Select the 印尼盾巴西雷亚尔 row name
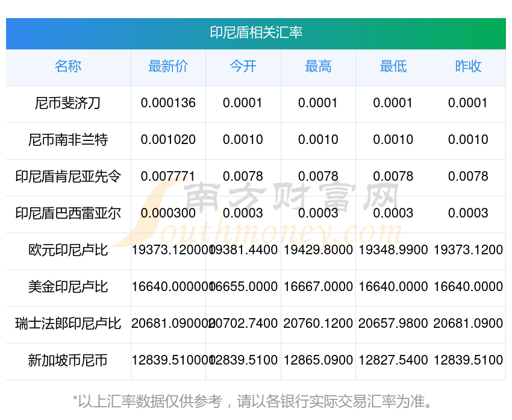This screenshot has height=420, width=512. [x=68, y=213]
